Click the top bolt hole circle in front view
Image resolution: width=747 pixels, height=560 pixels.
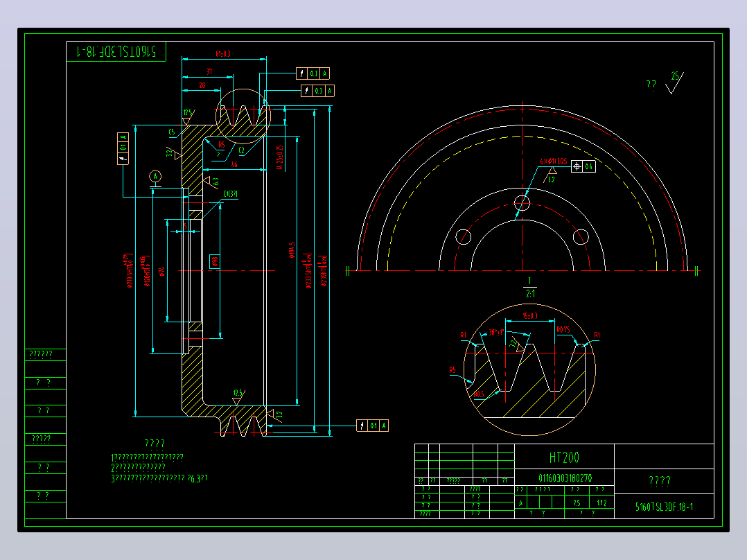pos(522,203)
